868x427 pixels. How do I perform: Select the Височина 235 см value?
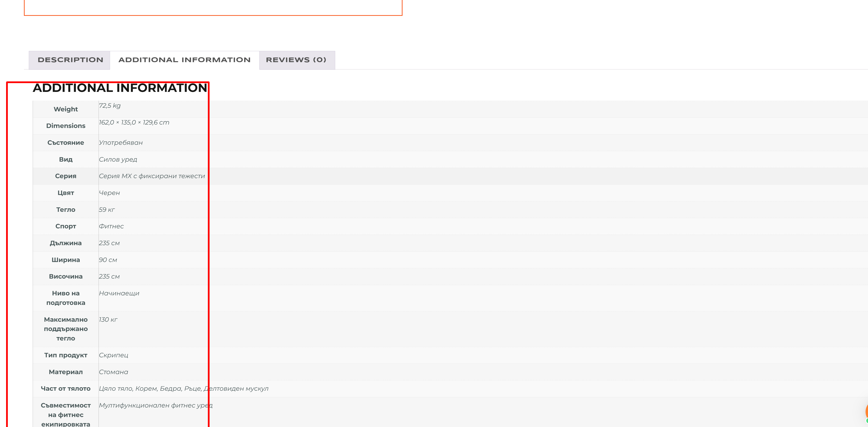(109, 276)
